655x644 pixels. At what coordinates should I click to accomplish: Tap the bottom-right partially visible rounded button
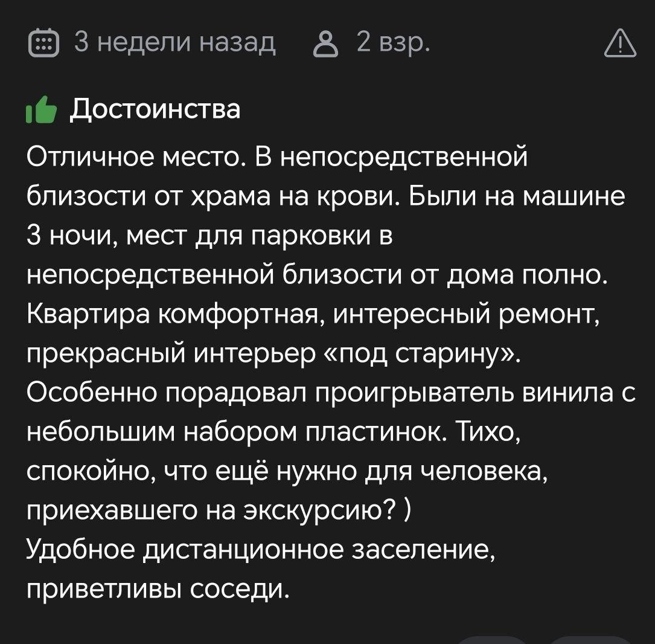tap(592, 639)
